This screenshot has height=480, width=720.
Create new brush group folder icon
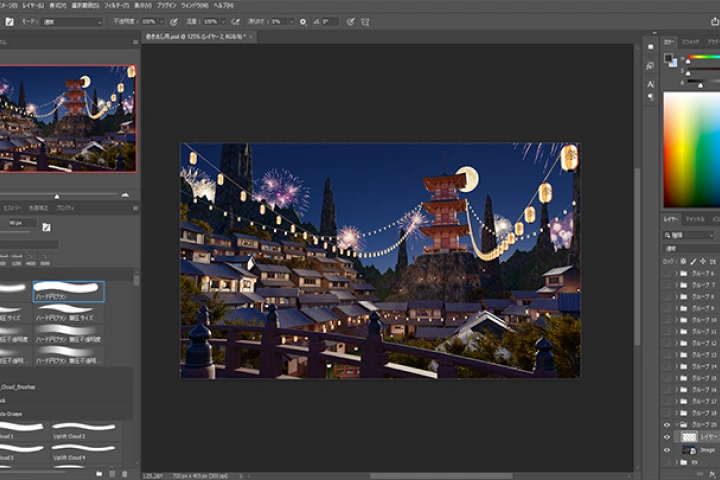pyautogui.click(x=99, y=474)
